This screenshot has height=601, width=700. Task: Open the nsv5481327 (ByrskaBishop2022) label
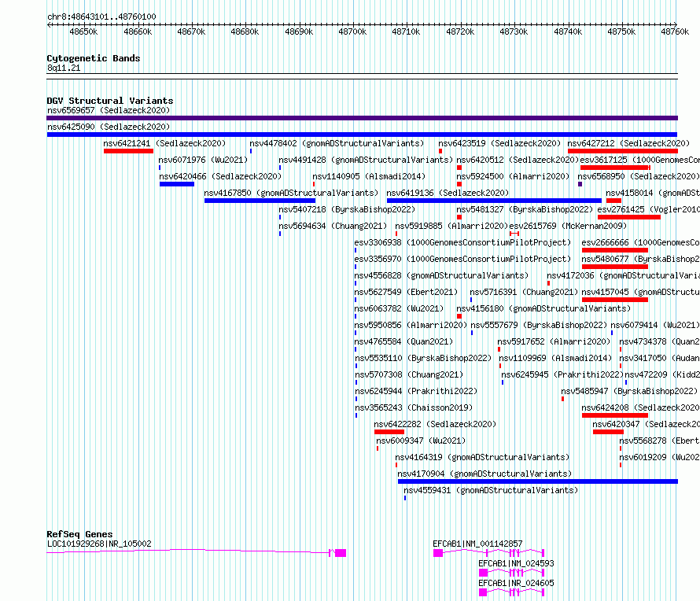click(525, 209)
